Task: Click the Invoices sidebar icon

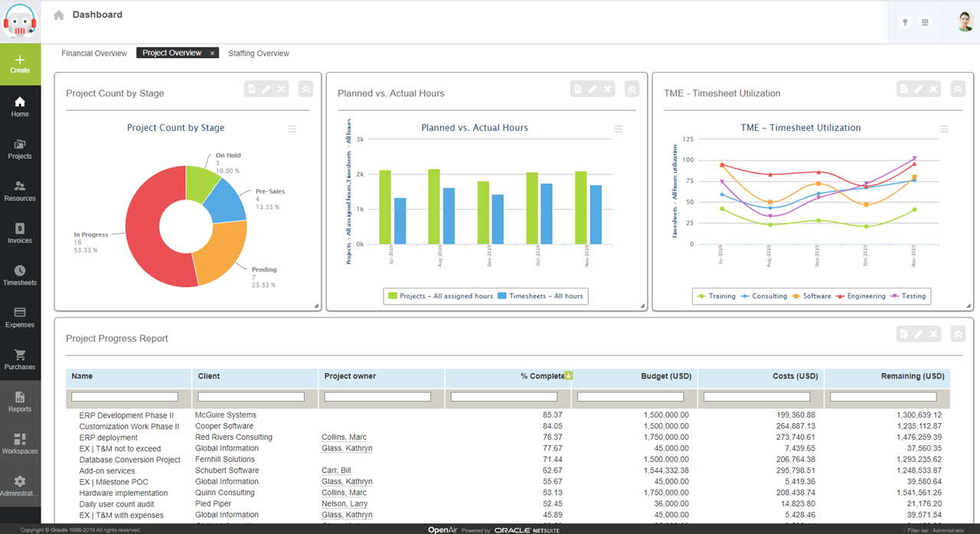Action: pyautogui.click(x=20, y=233)
